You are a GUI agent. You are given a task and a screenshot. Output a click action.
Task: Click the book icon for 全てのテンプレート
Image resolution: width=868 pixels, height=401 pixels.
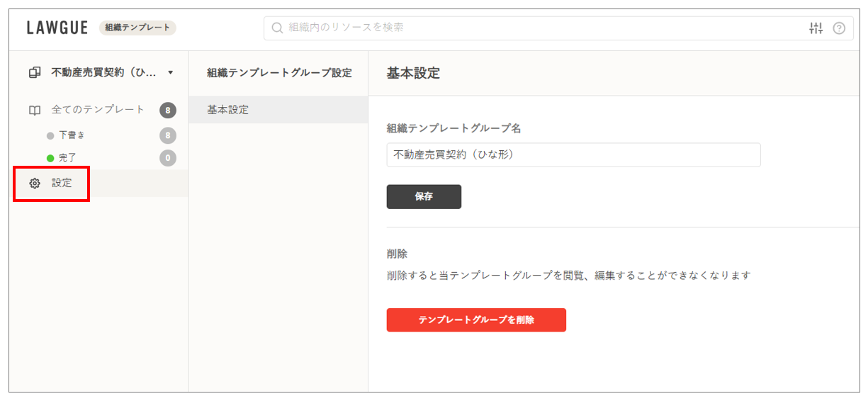click(35, 111)
